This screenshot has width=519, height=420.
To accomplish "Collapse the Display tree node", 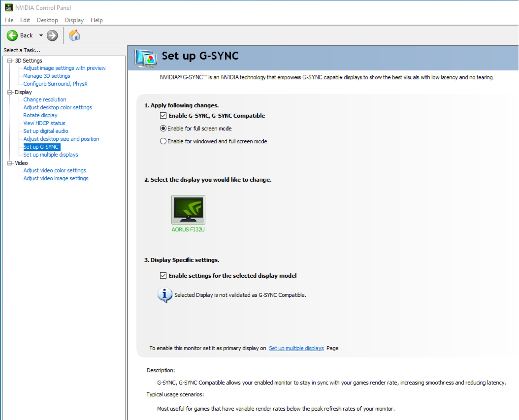I will click(x=9, y=92).
